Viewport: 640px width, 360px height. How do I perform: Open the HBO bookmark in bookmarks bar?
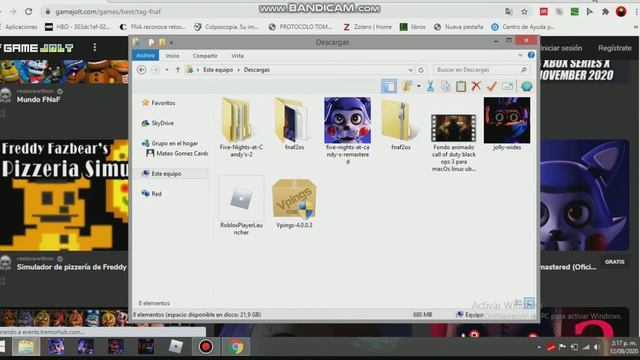(x=78, y=27)
